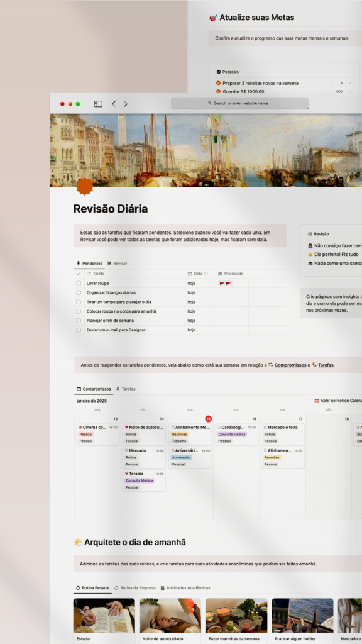Check off Tirar um tempo para planejar task
Viewport: 362px width, 644px height.
pyautogui.click(x=79, y=302)
